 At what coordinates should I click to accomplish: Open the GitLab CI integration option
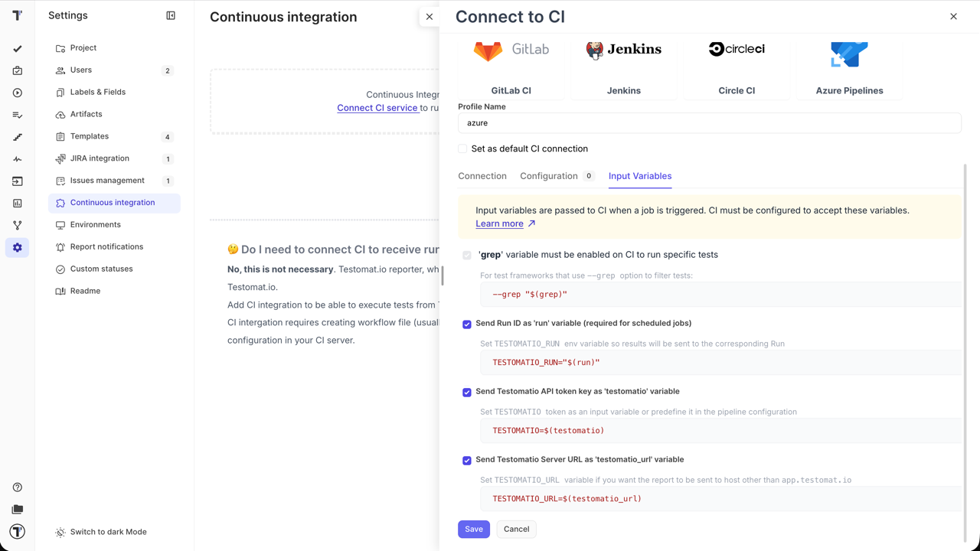pyautogui.click(x=511, y=65)
